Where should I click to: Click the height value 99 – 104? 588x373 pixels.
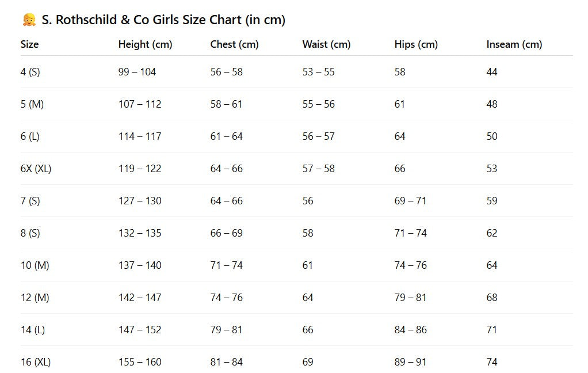[x=137, y=72]
